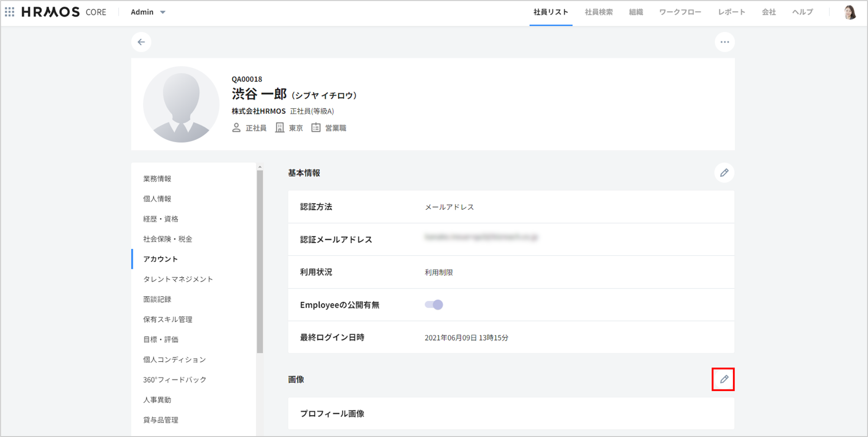Select 社会保険・税金 sidebar item
Viewport: 868px width, 437px height.
coord(168,239)
